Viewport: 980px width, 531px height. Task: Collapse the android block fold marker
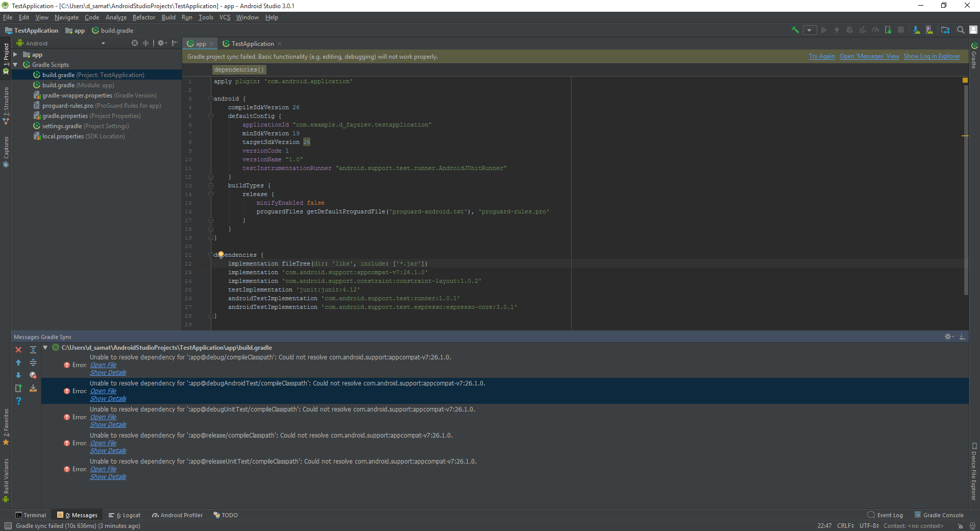coord(211,99)
